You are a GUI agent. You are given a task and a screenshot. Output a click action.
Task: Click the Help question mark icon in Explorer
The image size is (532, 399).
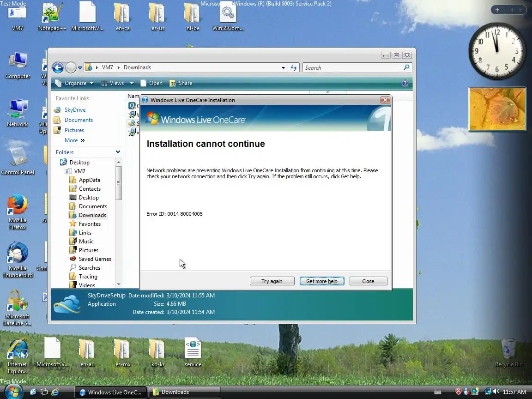point(405,83)
